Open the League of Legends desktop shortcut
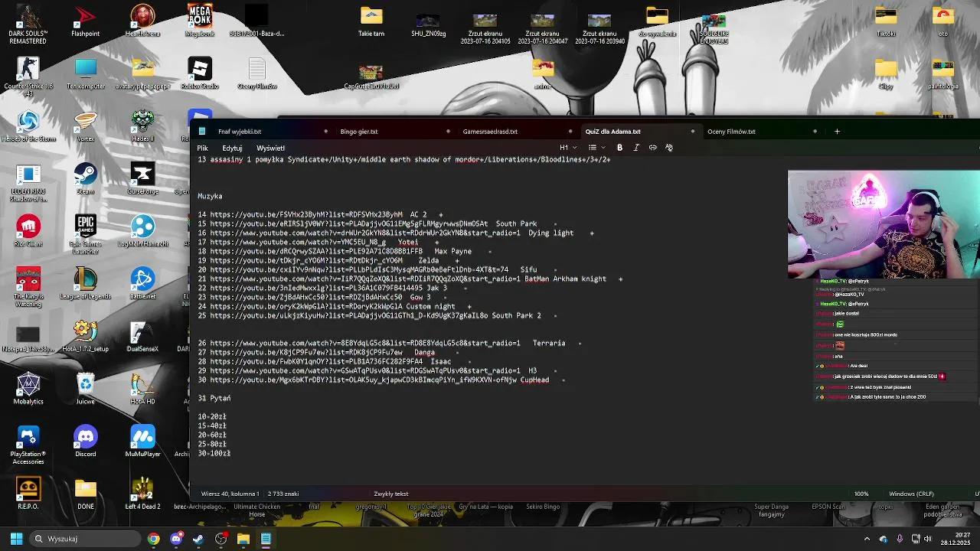The width and height of the screenshot is (980, 551). pyautogui.click(x=86, y=284)
